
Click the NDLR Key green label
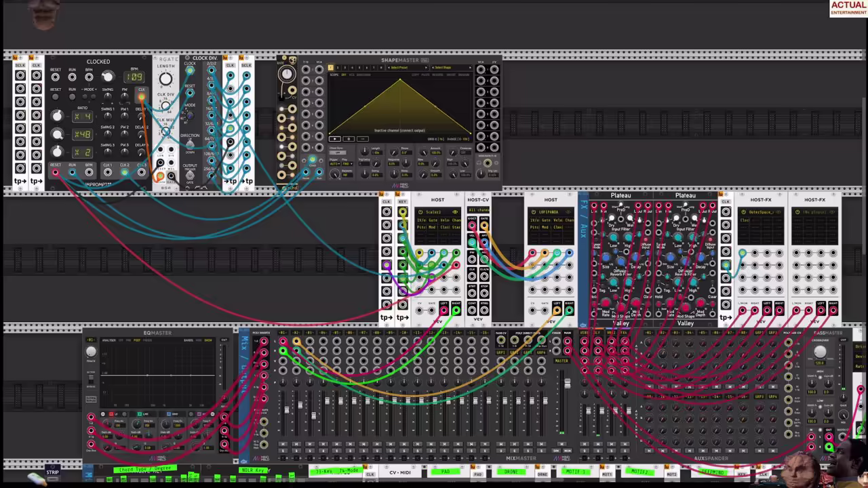[252, 470]
